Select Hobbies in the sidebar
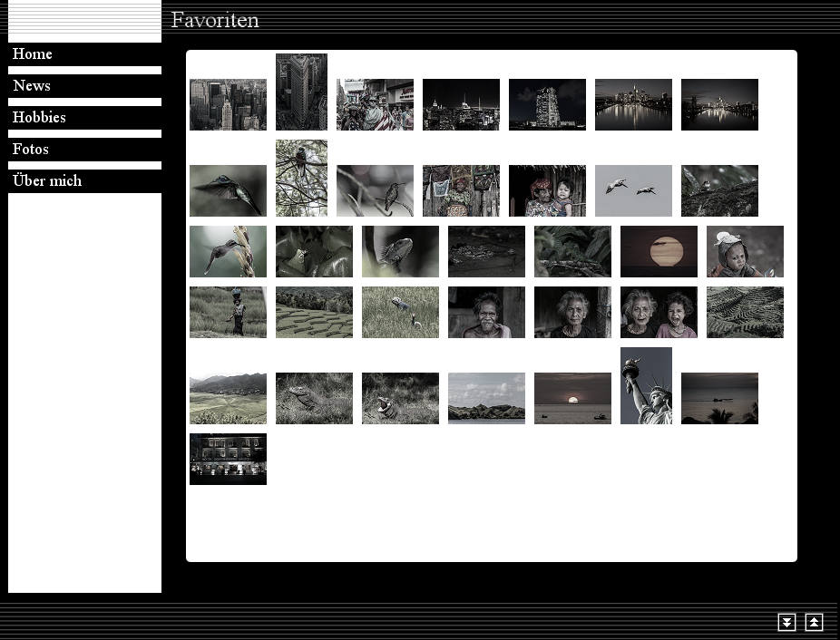This screenshot has height=640, width=840. 39,118
